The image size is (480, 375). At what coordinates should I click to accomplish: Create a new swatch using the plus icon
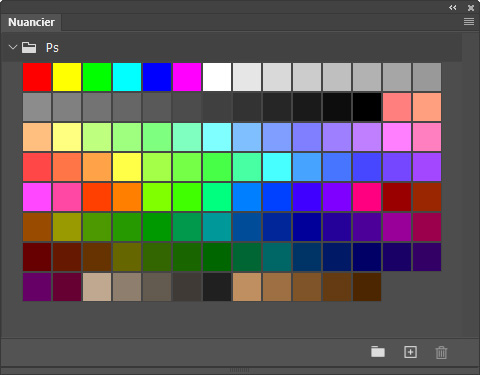tap(410, 352)
